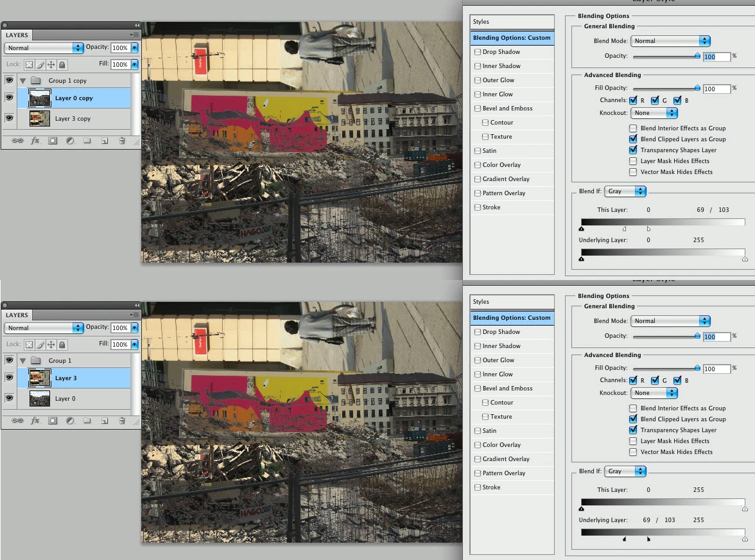Image resolution: width=755 pixels, height=560 pixels.
Task: Click Link Layers icon in panel containing Layer 3
Action: click(17, 421)
